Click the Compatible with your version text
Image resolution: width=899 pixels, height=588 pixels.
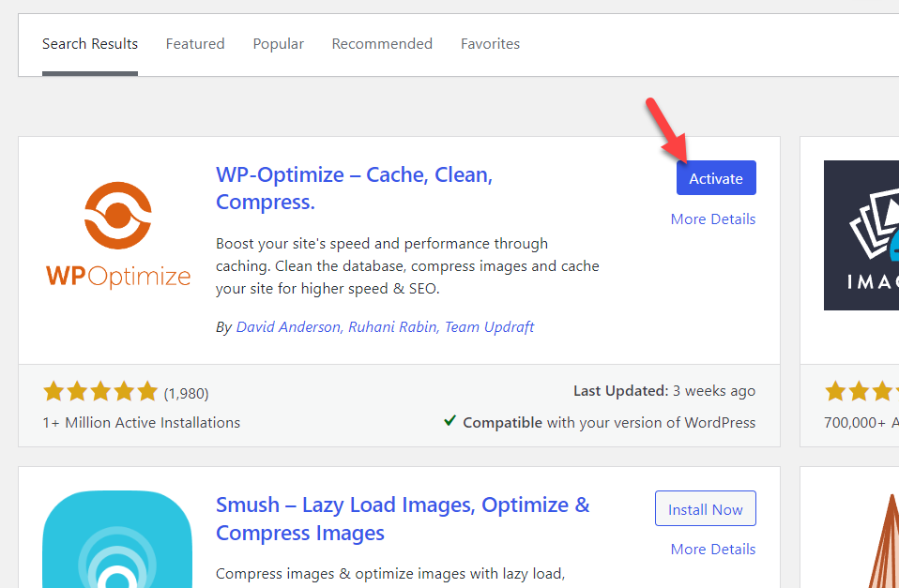[609, 422]
